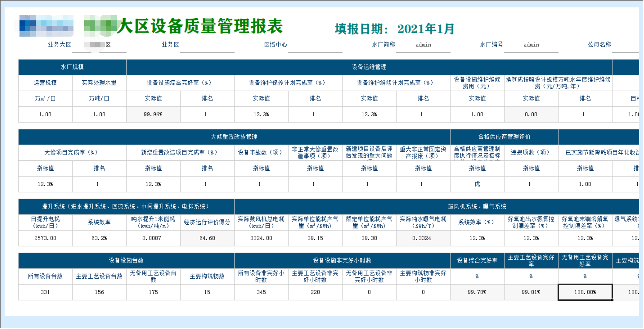
Task: Select the 鼓风机系统、曝气系统 section header
Action: tap(437, 206)
